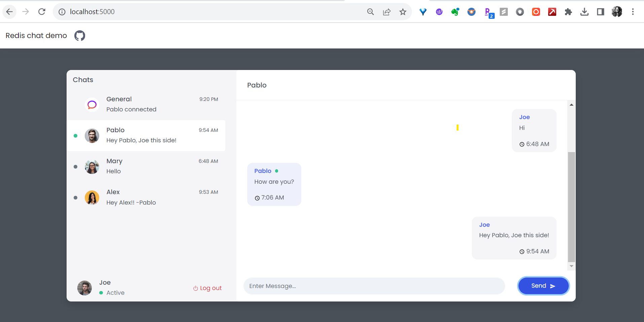Send the message

(x=543, y=286)
